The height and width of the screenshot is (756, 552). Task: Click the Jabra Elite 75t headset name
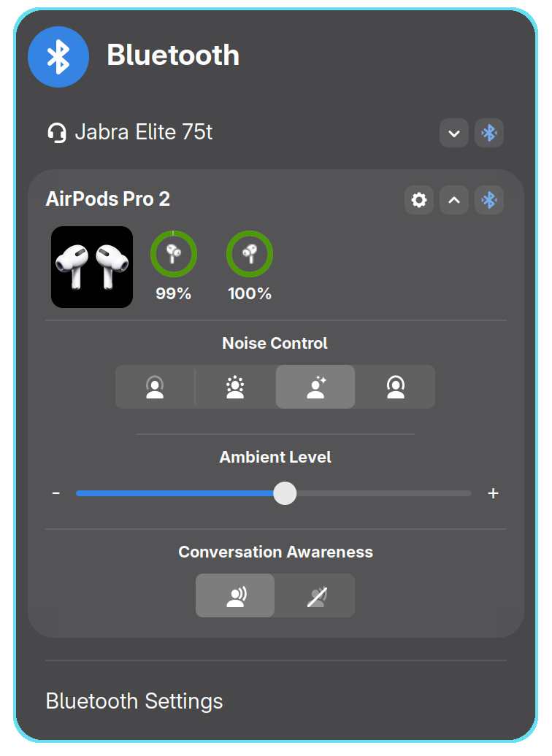pyautogui.click(x=144, y=133)
